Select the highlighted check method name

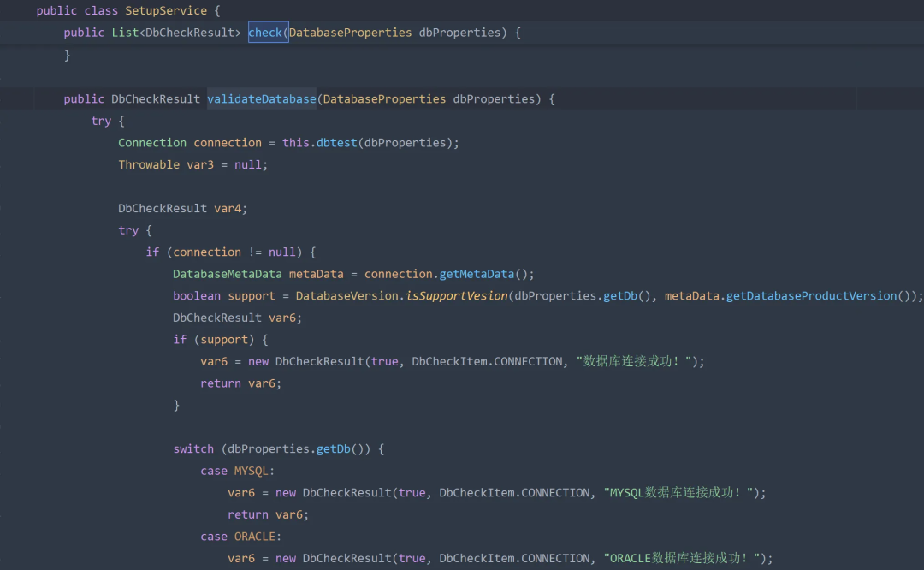[265, 33]
